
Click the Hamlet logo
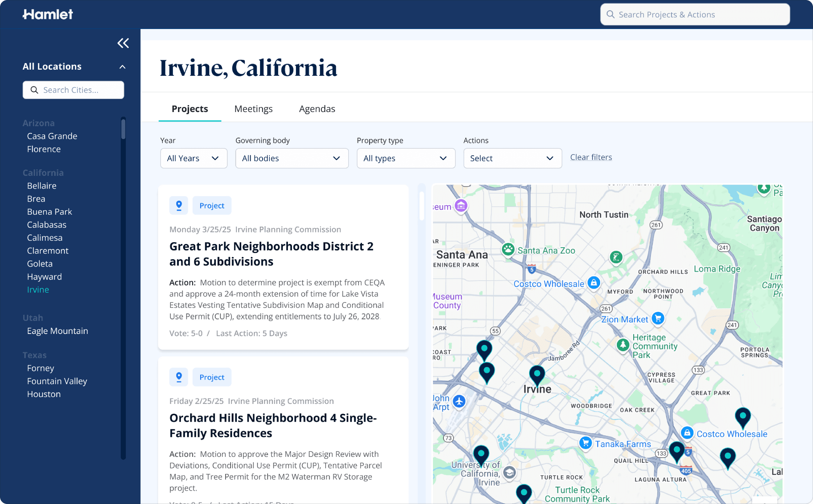click(x=48, y=14)
